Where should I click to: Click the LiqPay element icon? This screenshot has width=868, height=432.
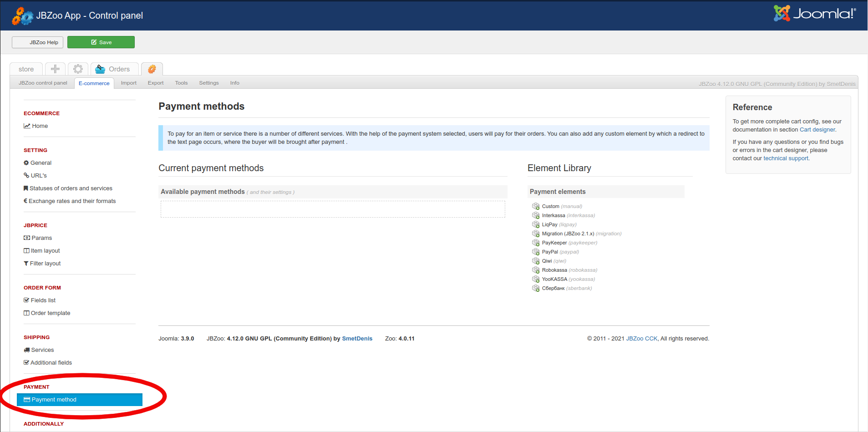(536, 224)
